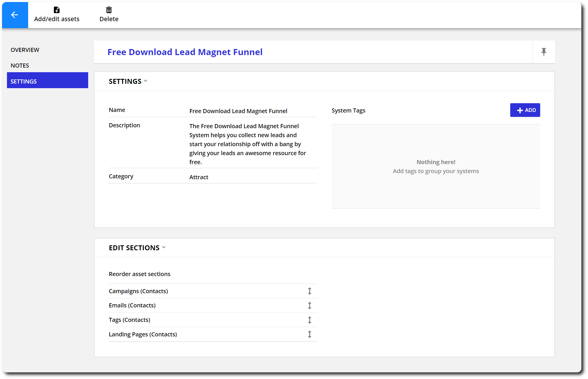The height and width of the screenshot is (379, 588).
Task: Click the Landing Pages (Contacts) row label
Action: (143, 334)
